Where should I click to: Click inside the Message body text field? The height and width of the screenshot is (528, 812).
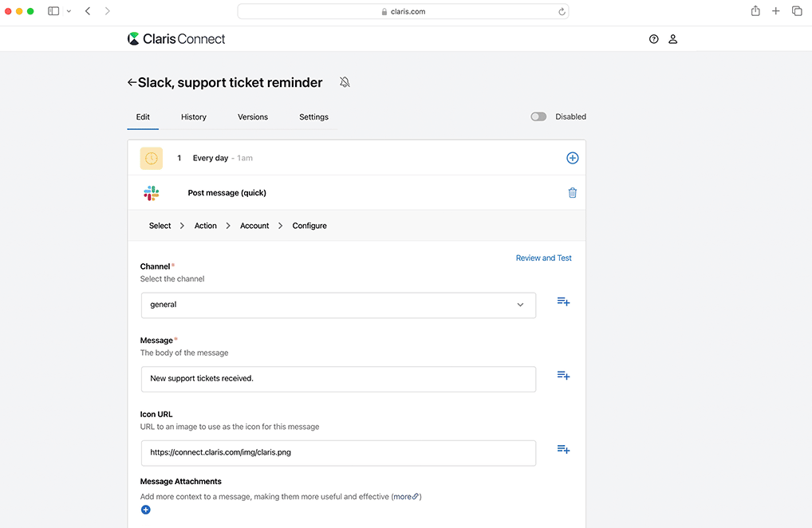(338, 379)
